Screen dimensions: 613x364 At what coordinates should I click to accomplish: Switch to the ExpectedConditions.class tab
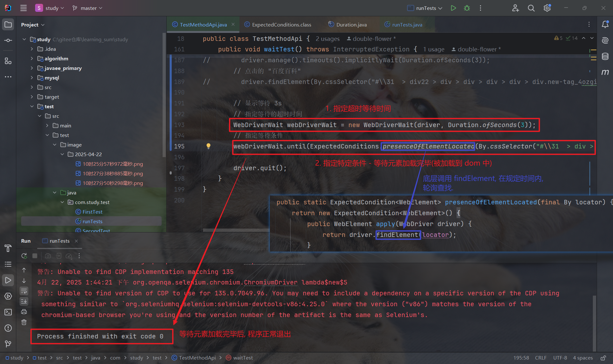(x=281, y=25)
